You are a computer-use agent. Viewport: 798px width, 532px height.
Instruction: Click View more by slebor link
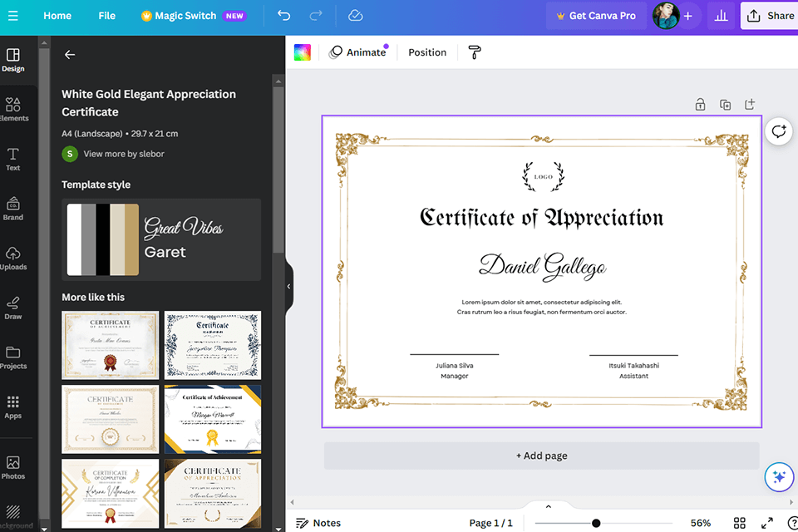coord(124,154)
